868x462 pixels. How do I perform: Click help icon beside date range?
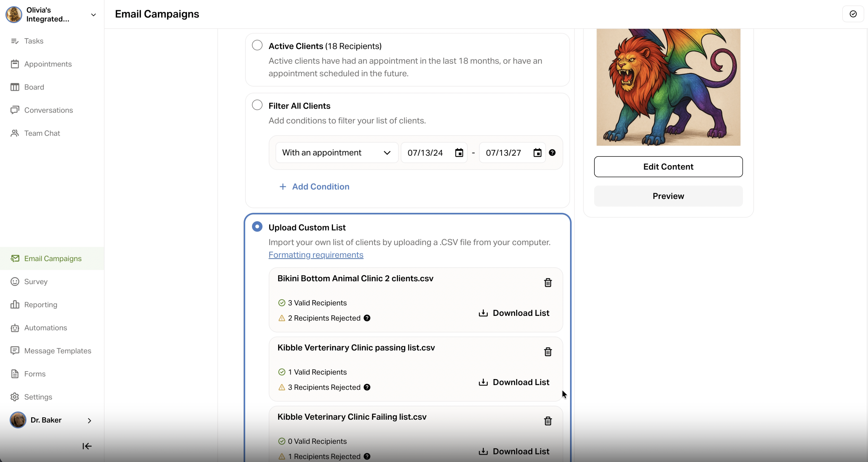552,153
